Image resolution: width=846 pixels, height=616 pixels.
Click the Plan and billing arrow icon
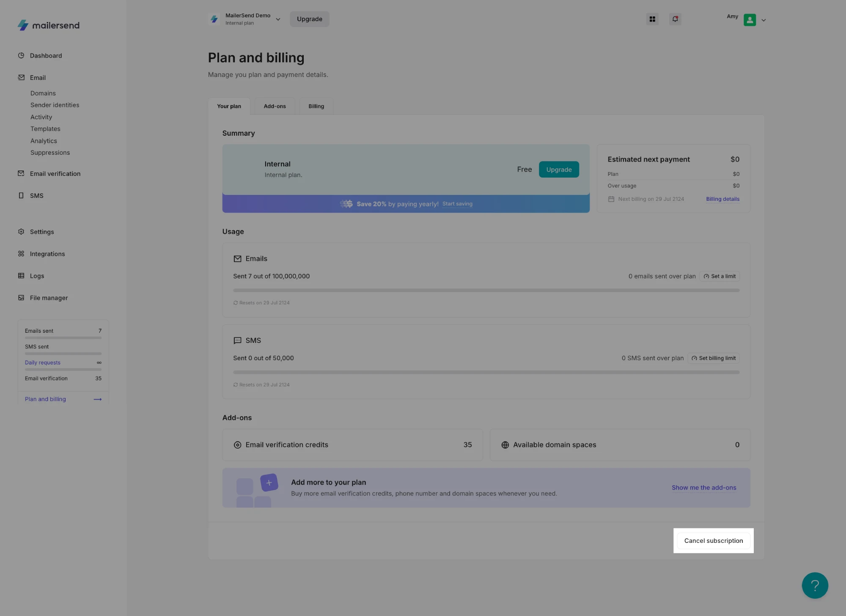pyautogui.click(x=98, y=399)
